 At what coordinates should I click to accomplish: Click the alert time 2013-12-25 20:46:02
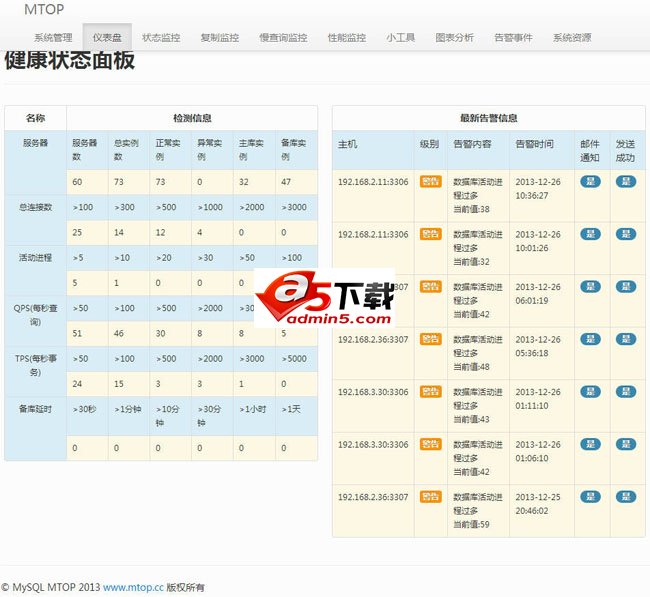pos(538,504)
